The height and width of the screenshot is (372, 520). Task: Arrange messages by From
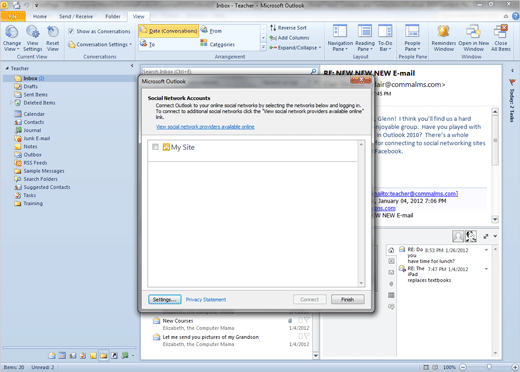coord(212,31)
